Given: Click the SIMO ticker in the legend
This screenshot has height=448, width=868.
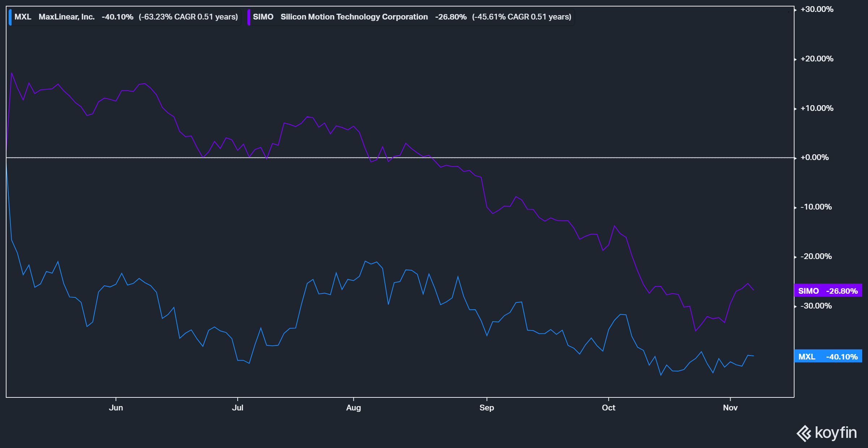Looking at the screenshot, I should [263, 17].
